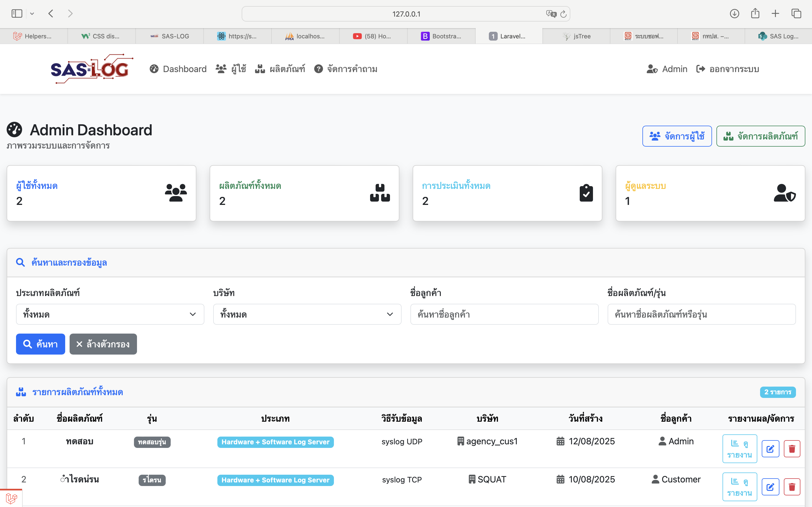Click the new tab plus icon
Viewport: 812px width, 507px height.
(x=776, y=14)
